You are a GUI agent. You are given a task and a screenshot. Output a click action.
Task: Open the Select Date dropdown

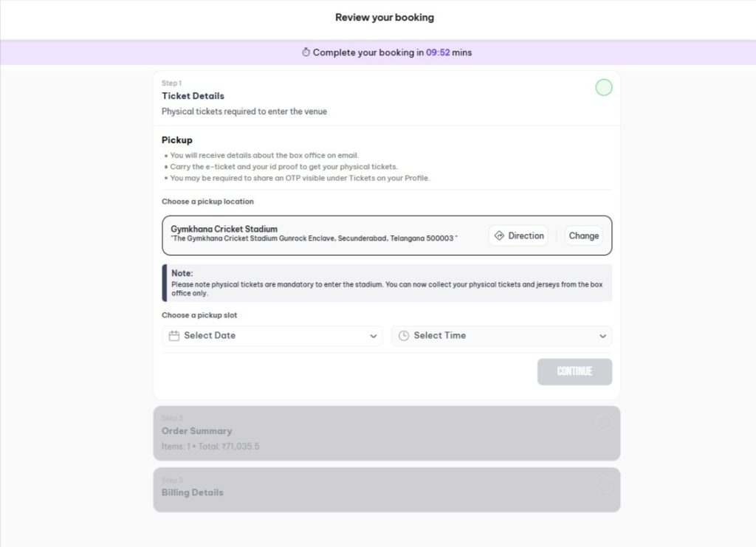272,336
